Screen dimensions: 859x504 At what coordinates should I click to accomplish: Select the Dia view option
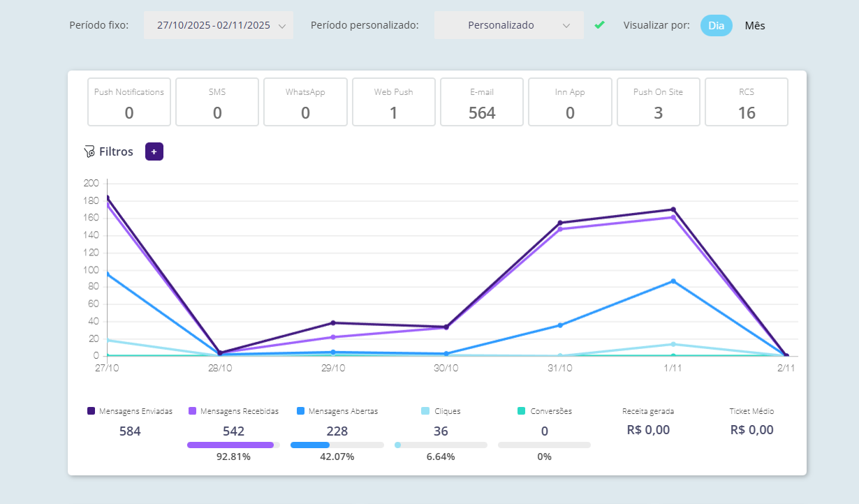pos(716,25)
